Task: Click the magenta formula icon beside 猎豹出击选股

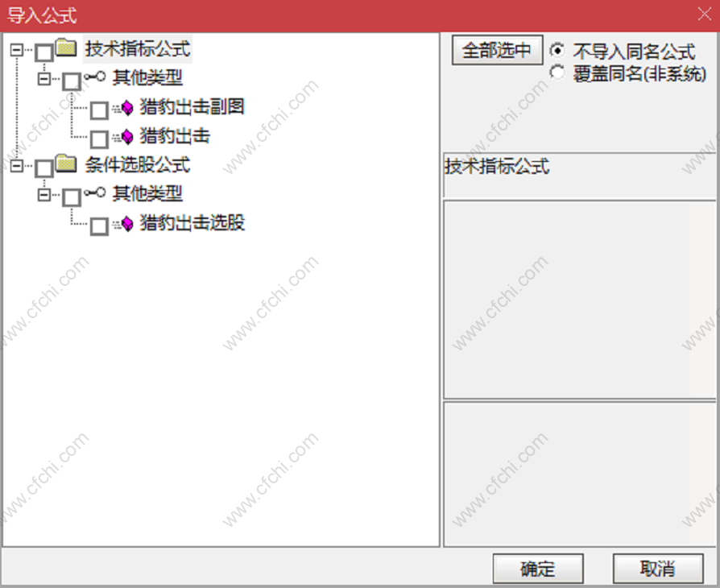Action: coord(124,224)
